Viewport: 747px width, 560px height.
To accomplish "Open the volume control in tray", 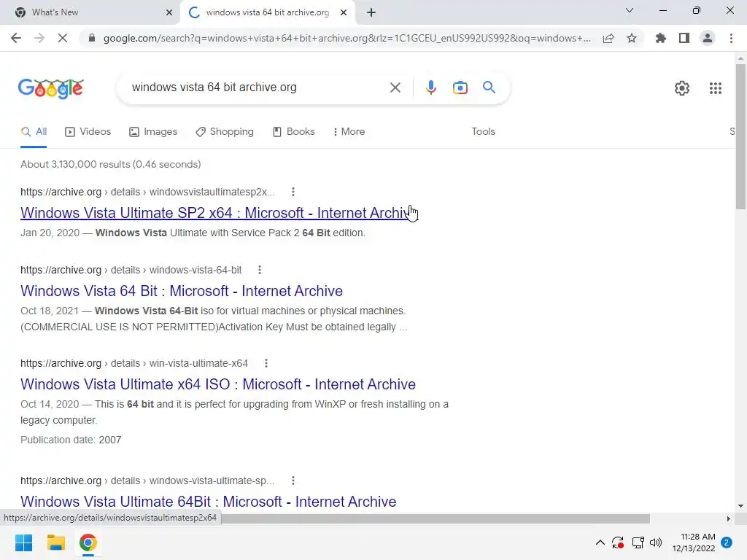I will tap(656, 542).
